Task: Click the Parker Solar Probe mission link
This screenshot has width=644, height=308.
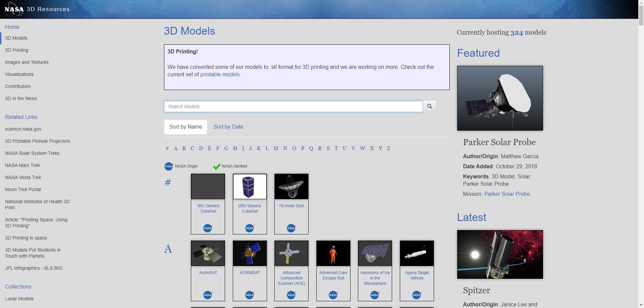Action: click(507, 194)
